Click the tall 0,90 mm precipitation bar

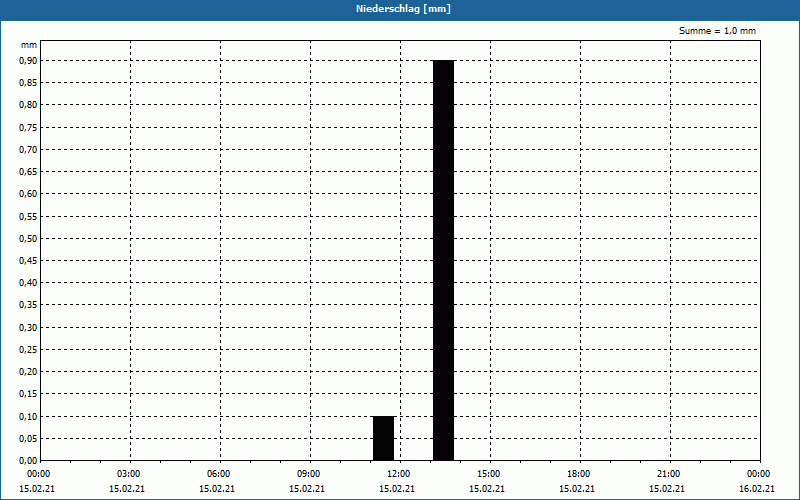[443, 260]
